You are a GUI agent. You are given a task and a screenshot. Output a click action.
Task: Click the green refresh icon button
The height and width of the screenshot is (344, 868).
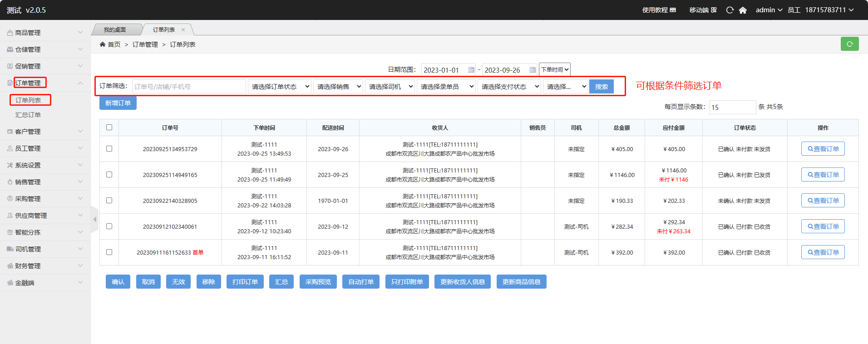849,44
